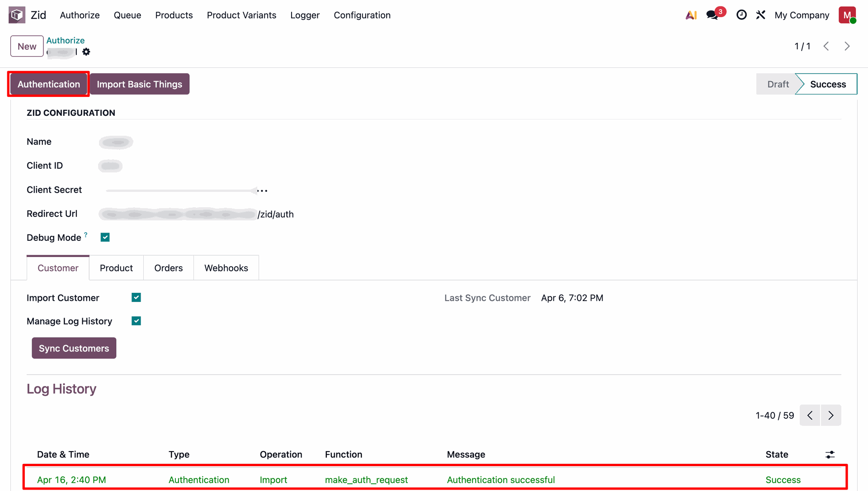The image size is (868, 491).
Task: Click the Authentication type cell in the log
Action: coord(199,480)
